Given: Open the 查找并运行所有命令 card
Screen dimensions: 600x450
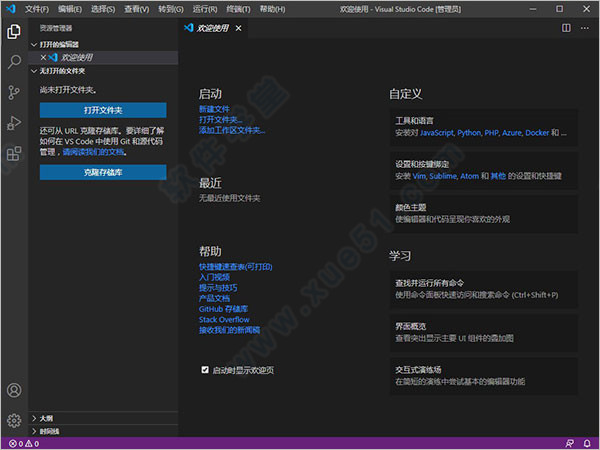Looking at the screenshot, I should 484,289.
